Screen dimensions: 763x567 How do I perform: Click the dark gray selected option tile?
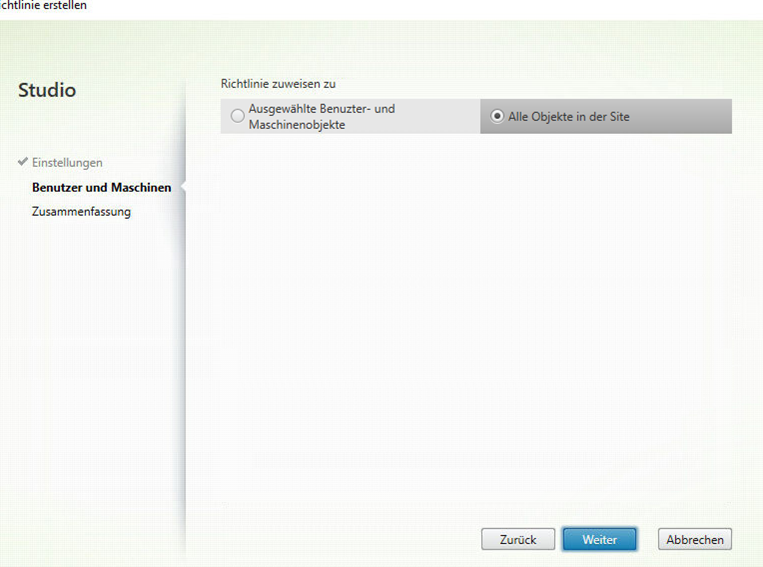tap(680, 116)
